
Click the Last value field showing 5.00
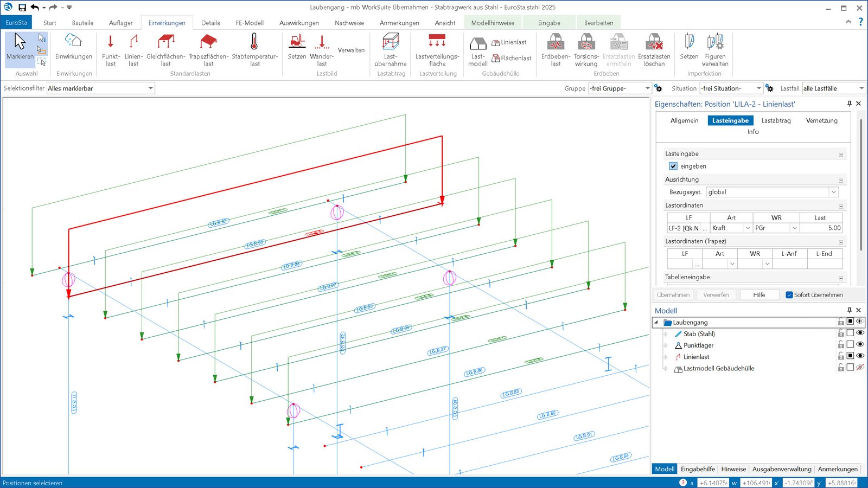click(821, 228)
